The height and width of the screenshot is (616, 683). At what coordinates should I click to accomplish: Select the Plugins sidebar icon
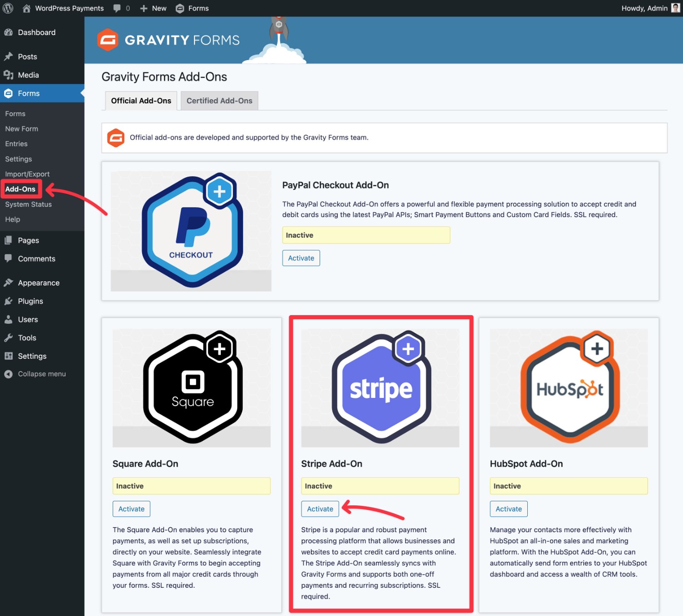click(8, 301)
